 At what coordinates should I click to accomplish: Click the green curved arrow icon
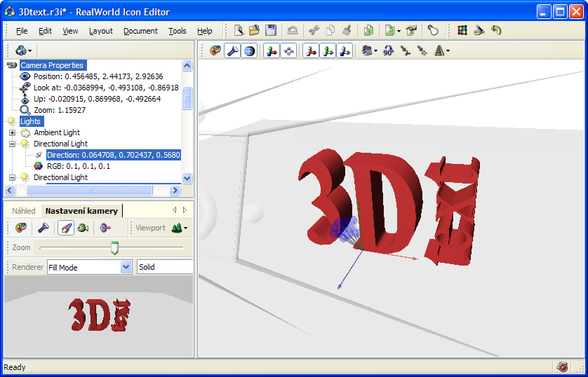(496, 30)
